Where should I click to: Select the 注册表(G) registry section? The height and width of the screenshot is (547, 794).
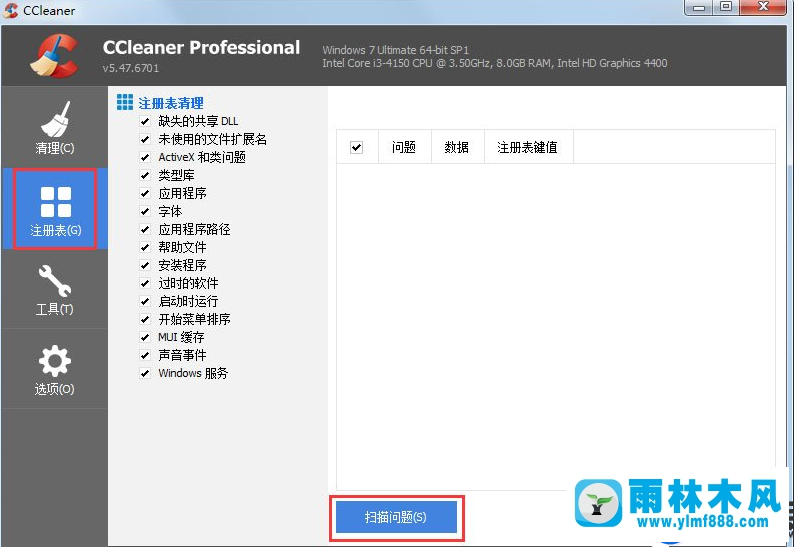point(55,209)
